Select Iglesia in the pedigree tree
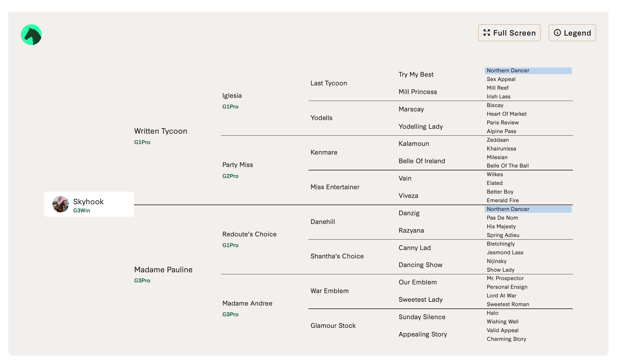The image size is (618, 364). point(232,95)
